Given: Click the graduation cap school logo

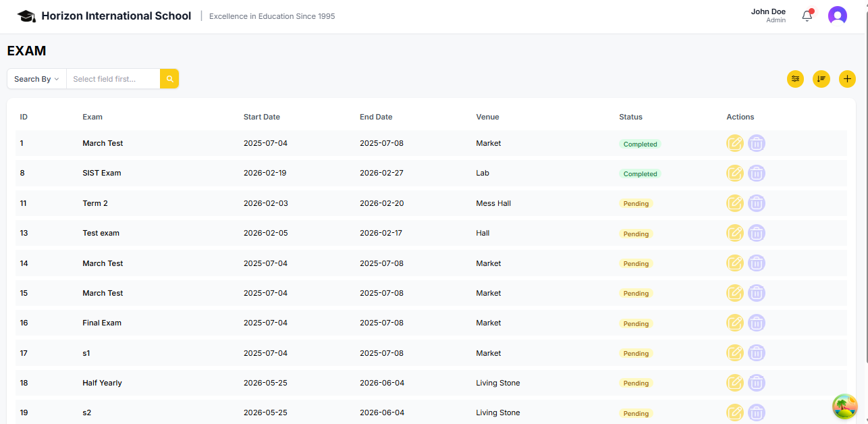Looking at the screenshot, I should pos(26,16).
